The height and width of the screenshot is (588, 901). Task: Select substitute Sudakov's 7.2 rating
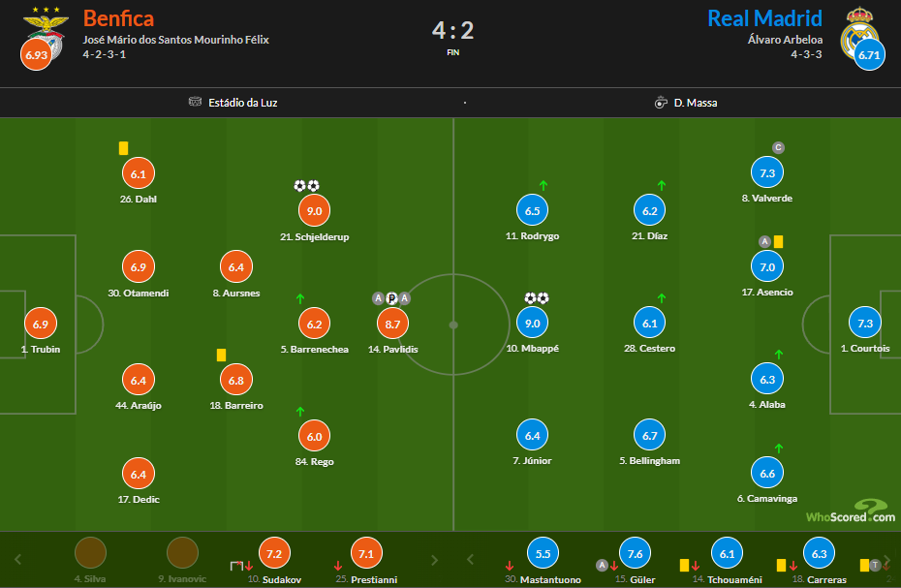tap(274, 552)
